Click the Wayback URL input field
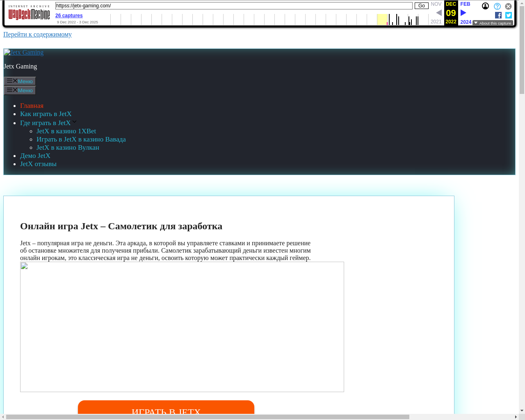525x420 pixels. [x=234, y=6]
